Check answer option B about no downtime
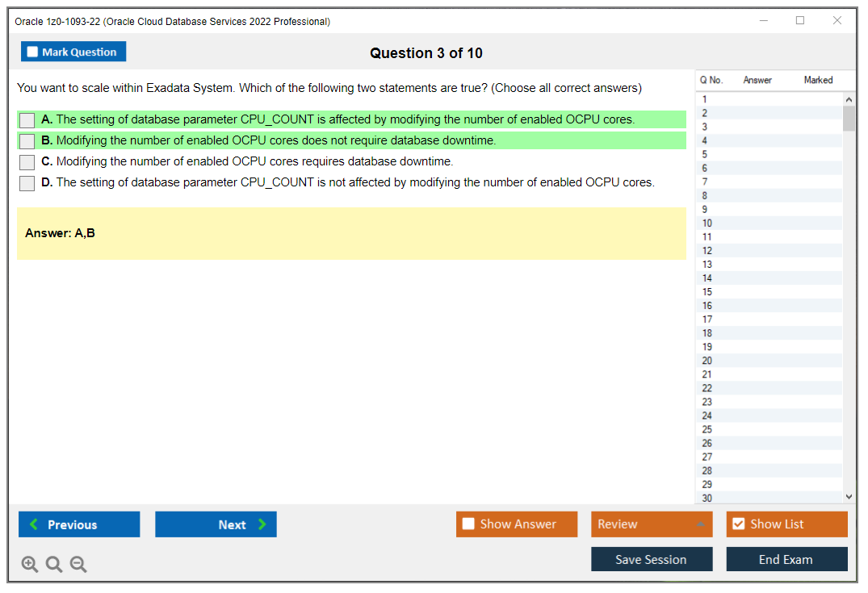The image size is (868, 593). point(26,140)
